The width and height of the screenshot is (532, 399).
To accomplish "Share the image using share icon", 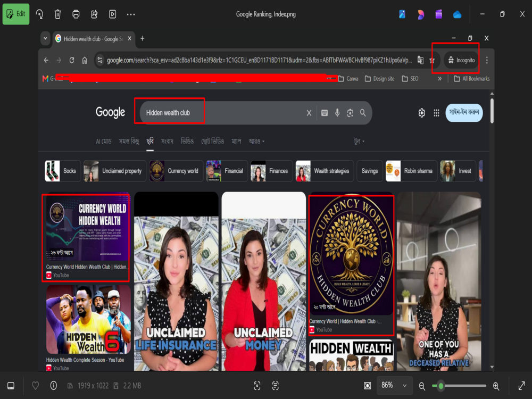I will tap(94, 14).
